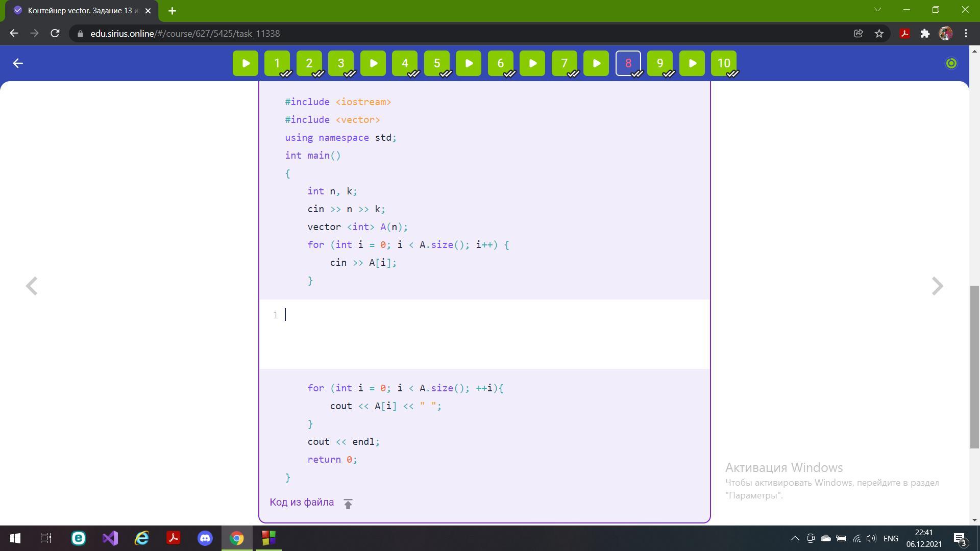Open task number 9 in the navigation bar
The image size is (980, 551).
click(x=660, y=63)
